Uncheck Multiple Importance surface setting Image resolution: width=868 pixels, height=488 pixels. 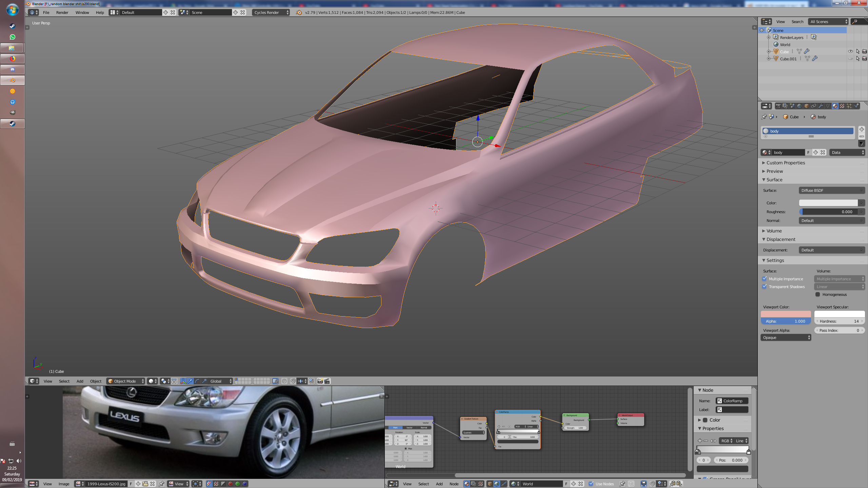coord(765,279)
